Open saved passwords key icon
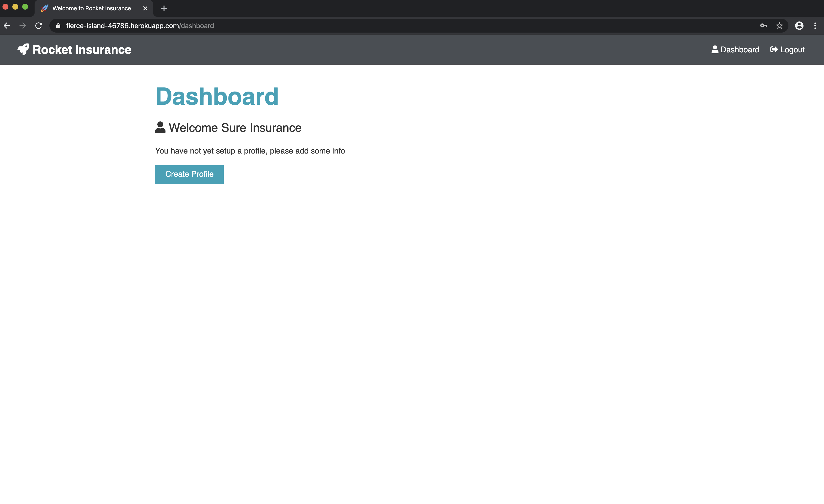 (x=763, y=26)
